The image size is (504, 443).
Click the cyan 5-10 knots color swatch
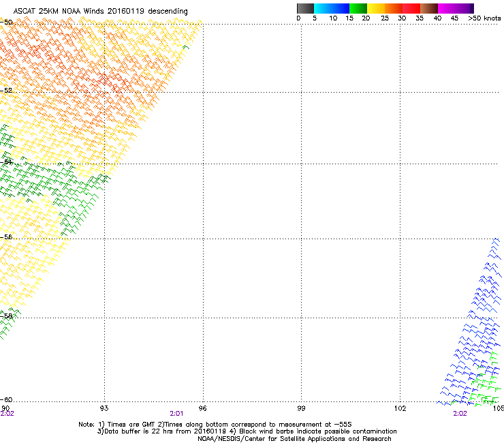pos(323,8)
